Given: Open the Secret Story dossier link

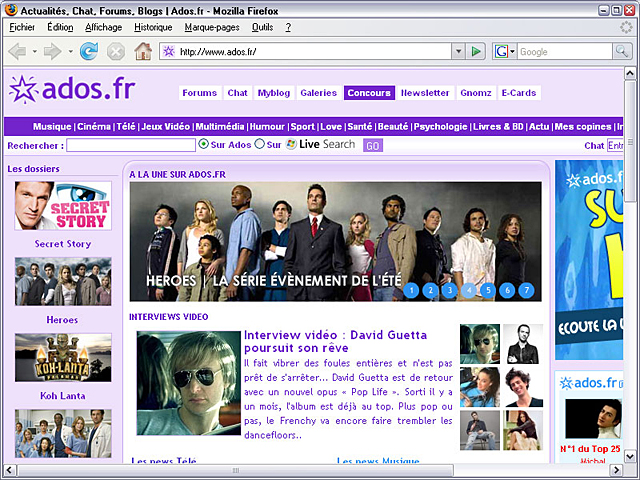Looking at the screenshot, I should (x=62, y=244).
